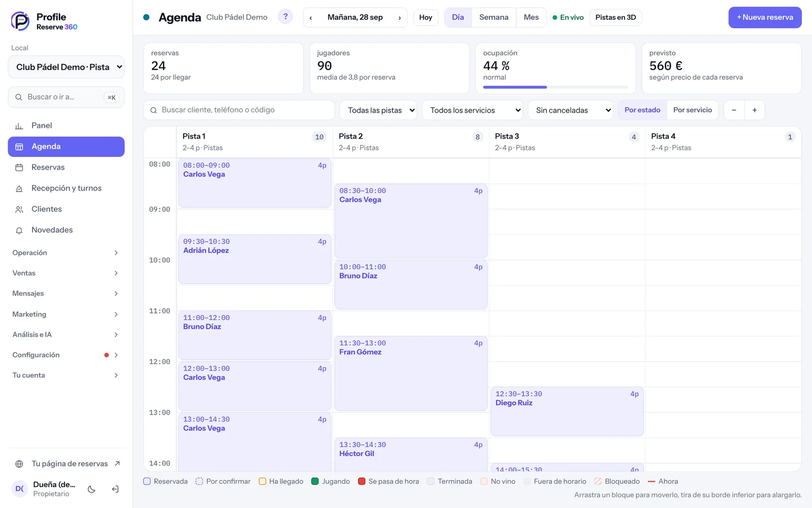This screenshot has height=508, width=812.
Task: Click the Reservas calendar icon
Action: (x=19, y=168)
